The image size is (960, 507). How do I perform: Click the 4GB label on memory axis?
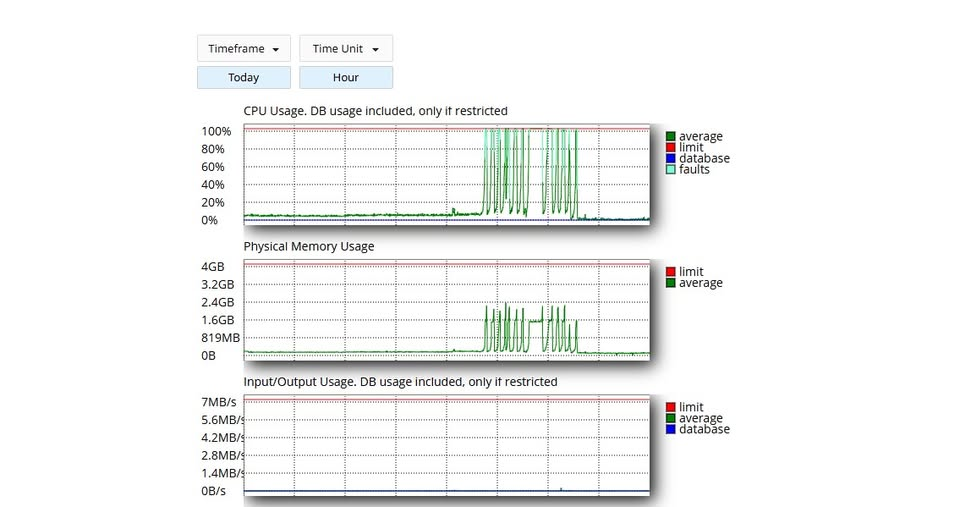click(x=213, y=267)
